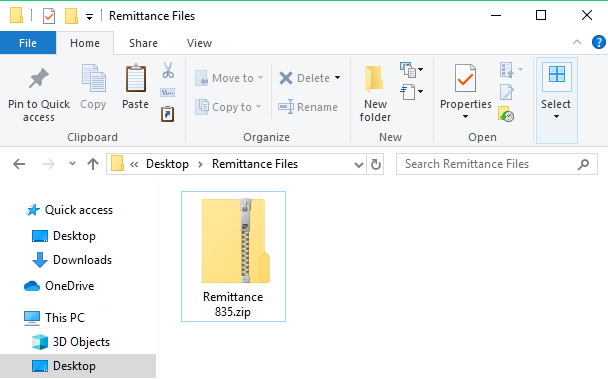Expand the Properties dropdown arrow
The width and height of the screenshot is (608, 379).
click(x=465, y=117)
